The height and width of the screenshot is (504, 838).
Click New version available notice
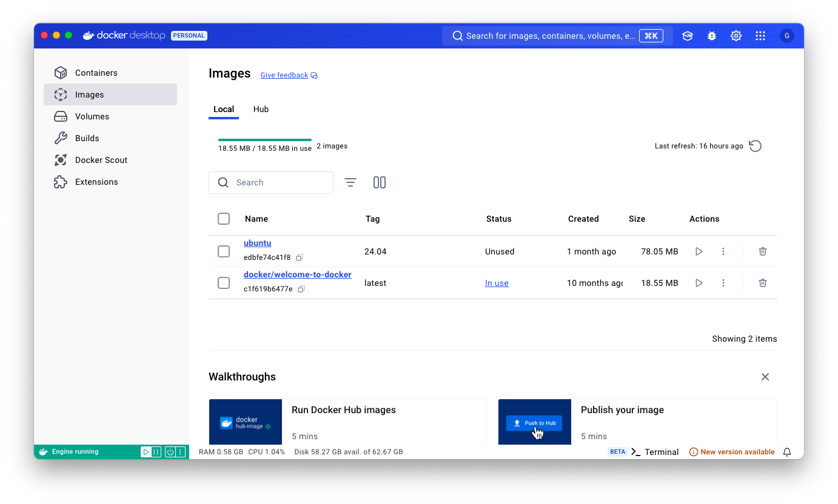tap(732, 452)
